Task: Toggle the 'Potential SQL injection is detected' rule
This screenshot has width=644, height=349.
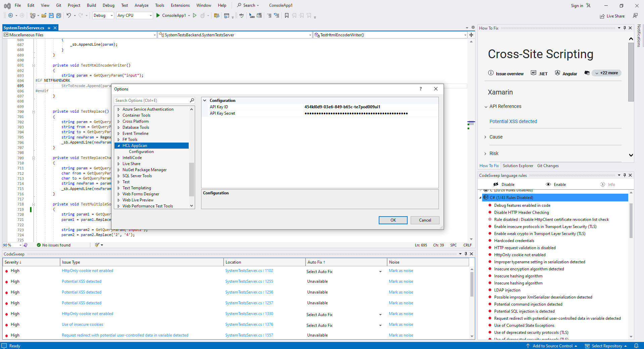Action: pyautogui.click(x=490, y=311)
